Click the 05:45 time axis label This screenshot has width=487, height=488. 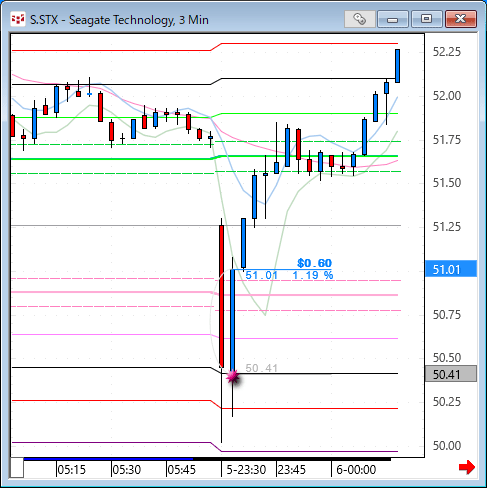click(182, 470)
